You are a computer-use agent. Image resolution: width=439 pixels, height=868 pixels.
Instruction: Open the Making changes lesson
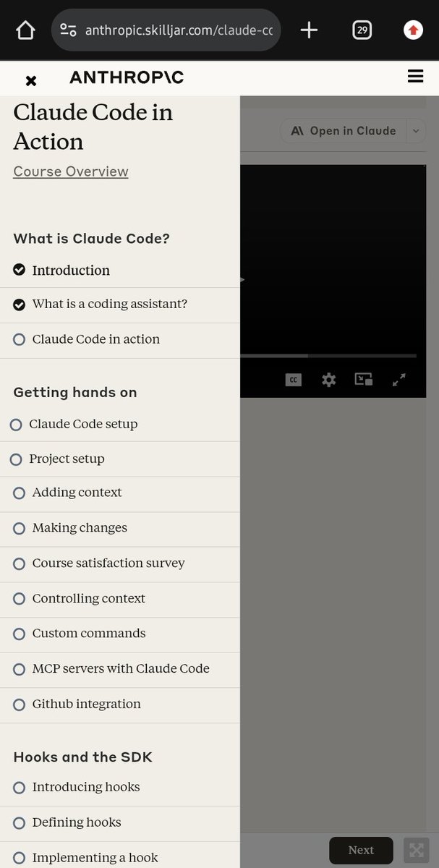[x=120, y=529]
